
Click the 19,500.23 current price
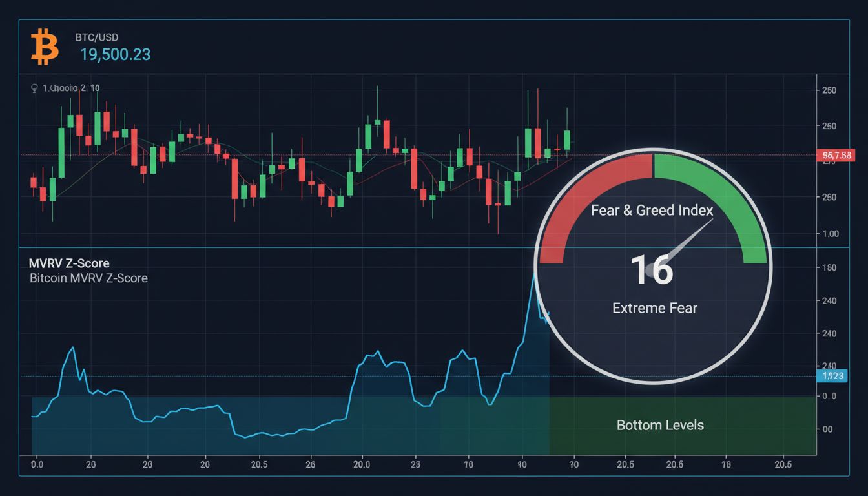[115, 55]
